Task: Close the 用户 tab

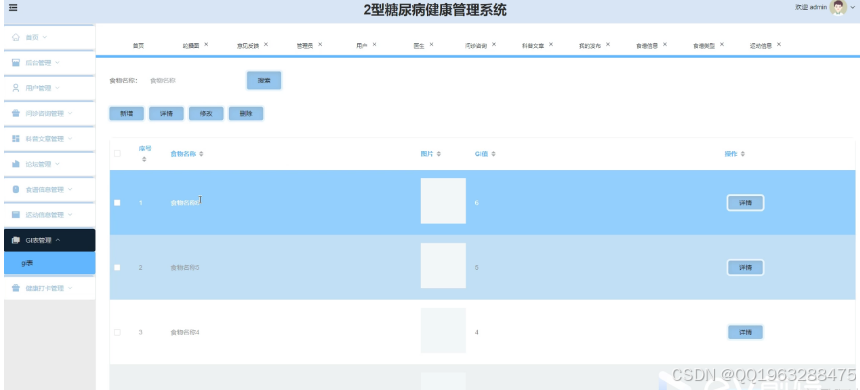Action: pyautogui.click(x=374, y=44)
